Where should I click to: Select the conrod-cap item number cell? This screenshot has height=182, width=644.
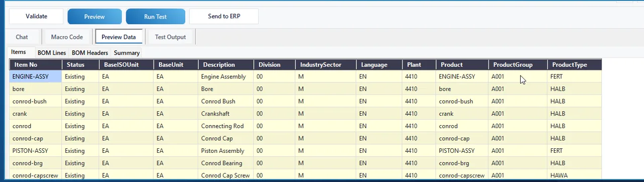[36, 138]
